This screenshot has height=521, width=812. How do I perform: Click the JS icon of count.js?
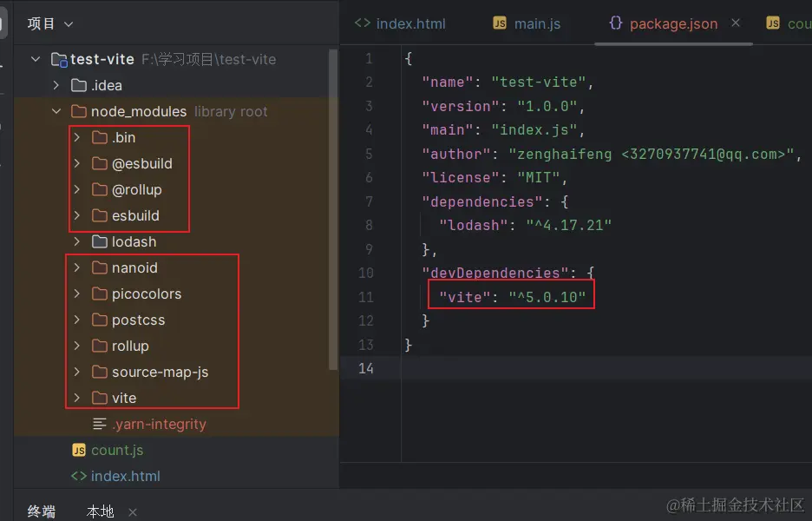click(79, 450)
